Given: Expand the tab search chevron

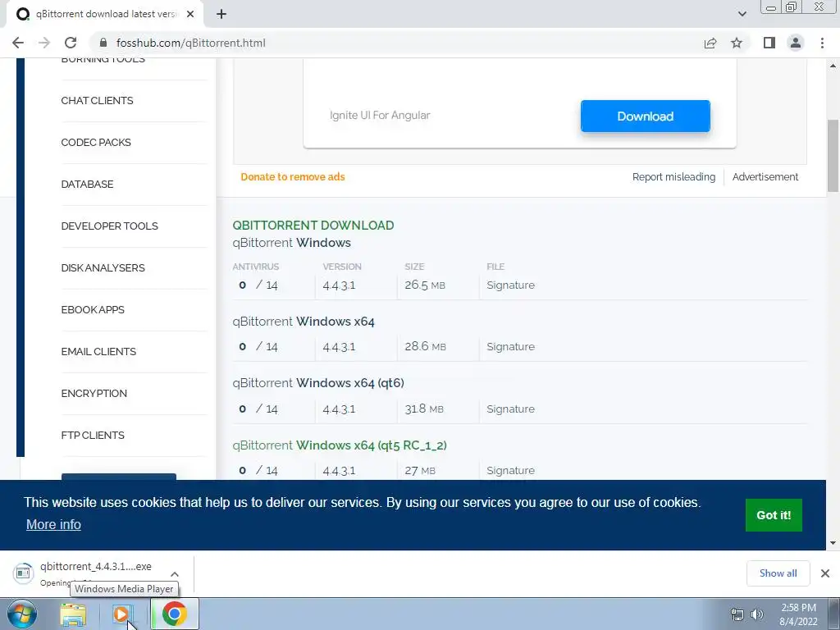Looking at the screenshot, I should pos(742,14).
